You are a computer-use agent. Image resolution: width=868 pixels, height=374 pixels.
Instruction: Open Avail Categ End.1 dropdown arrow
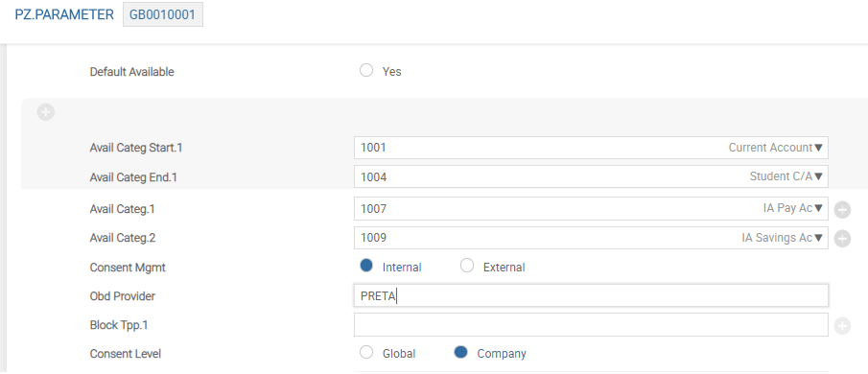click(x=818, y=176)
